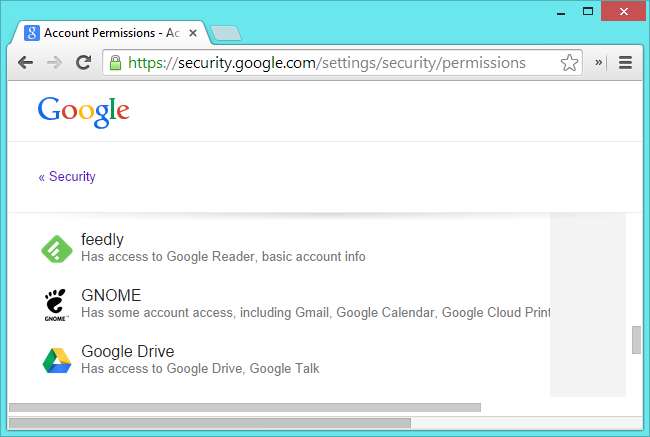The image size is (650, 437).
Task: Go back via the « Security link
Action: (x=67, y=177)
